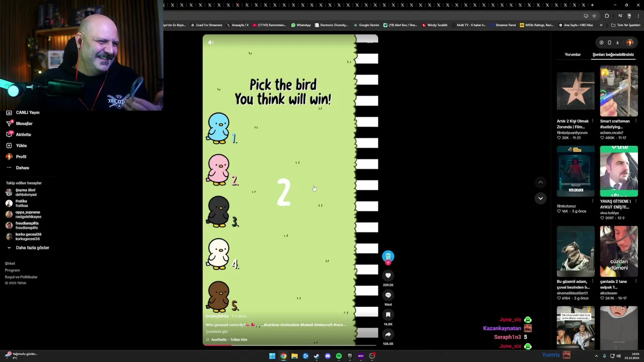Click the TikTok profile avatar top right
This screenshot has height=362, width=644.
629,43
